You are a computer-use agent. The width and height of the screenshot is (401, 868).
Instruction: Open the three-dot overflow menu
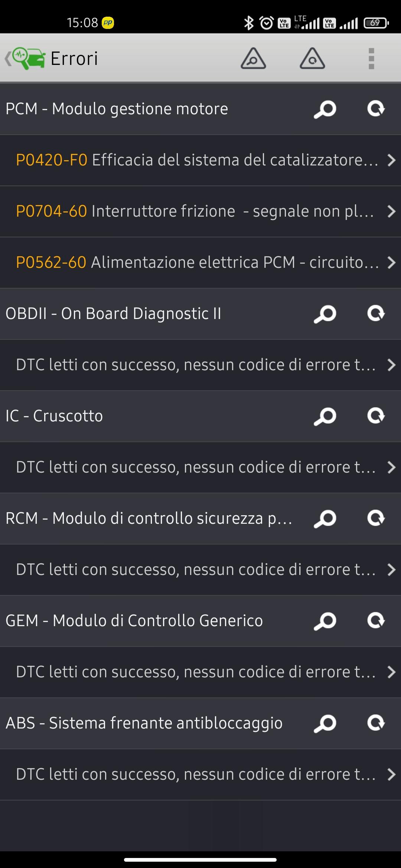[371, 59]
